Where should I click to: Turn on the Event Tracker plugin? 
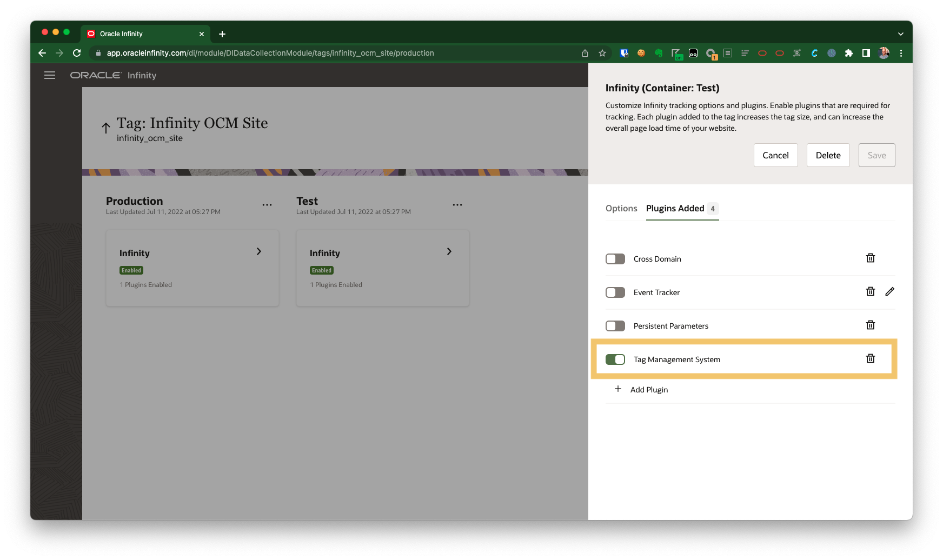[615, 292]
